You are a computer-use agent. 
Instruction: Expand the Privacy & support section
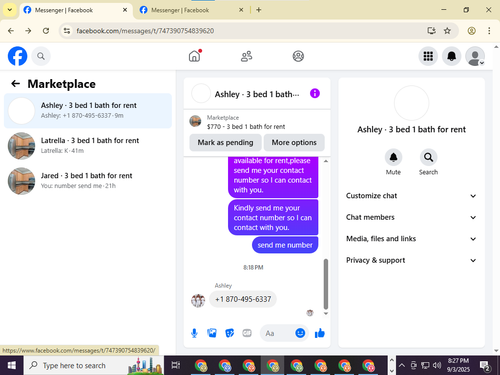411,260
